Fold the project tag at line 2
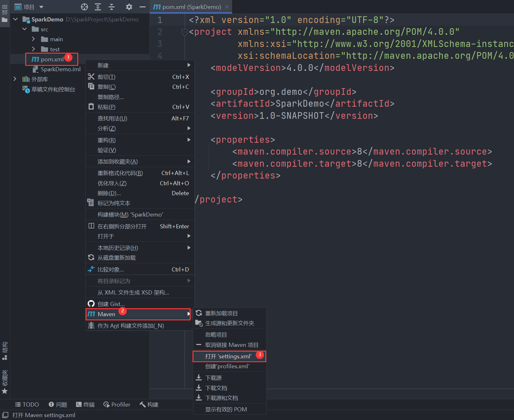The image size is (514, 420). point(184,32)
